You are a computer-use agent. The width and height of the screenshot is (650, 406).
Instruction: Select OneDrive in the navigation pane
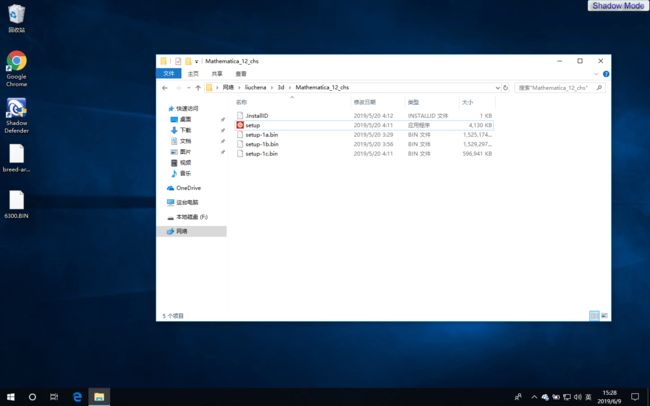(x=184, y=188)
